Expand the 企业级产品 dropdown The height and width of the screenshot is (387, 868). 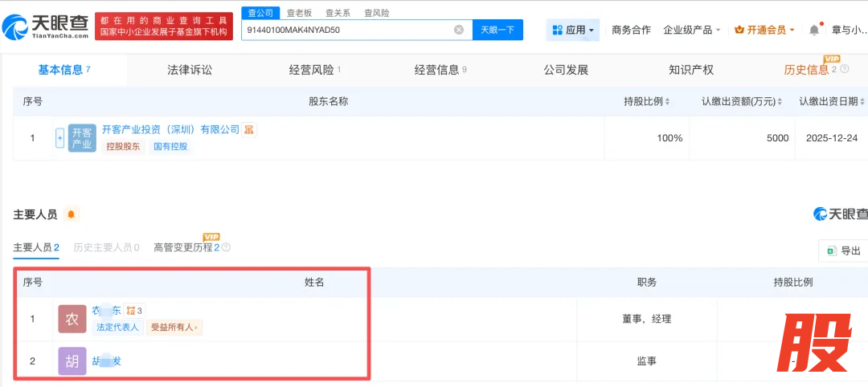[691, 30]
